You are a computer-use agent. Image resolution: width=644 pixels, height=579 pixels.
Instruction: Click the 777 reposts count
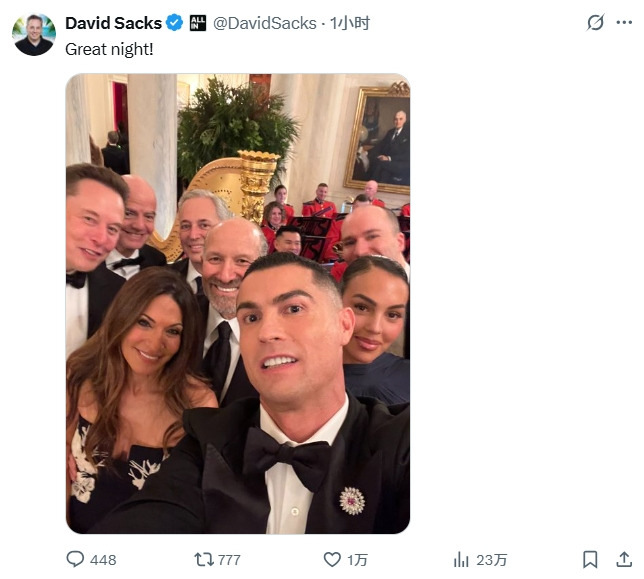point(229,560)
